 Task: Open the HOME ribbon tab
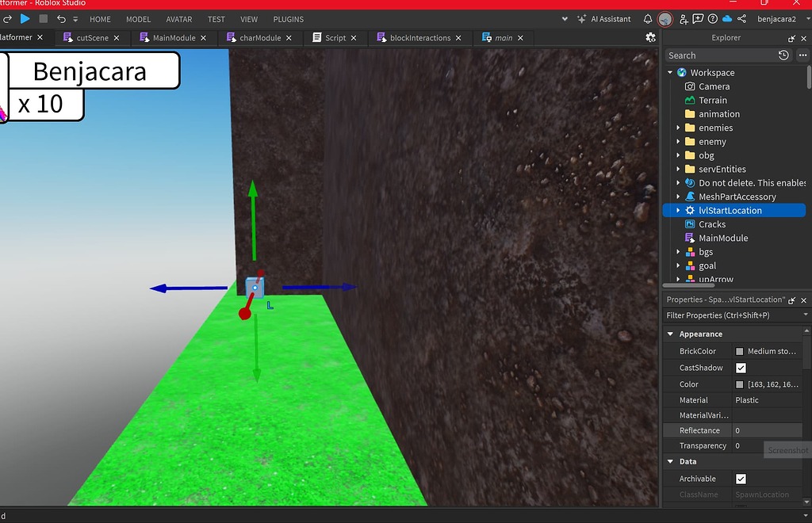[100, 19]
